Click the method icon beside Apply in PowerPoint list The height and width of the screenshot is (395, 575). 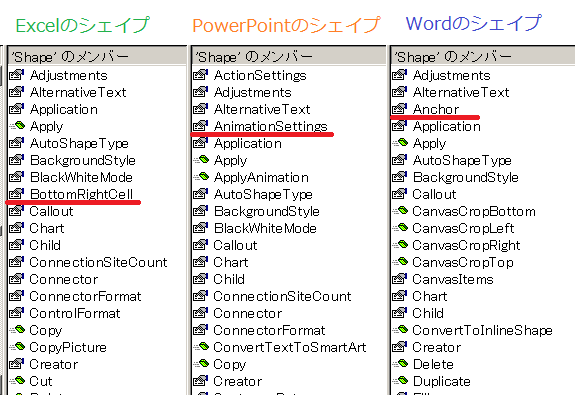pyautogui.click(x=201, y=160)
